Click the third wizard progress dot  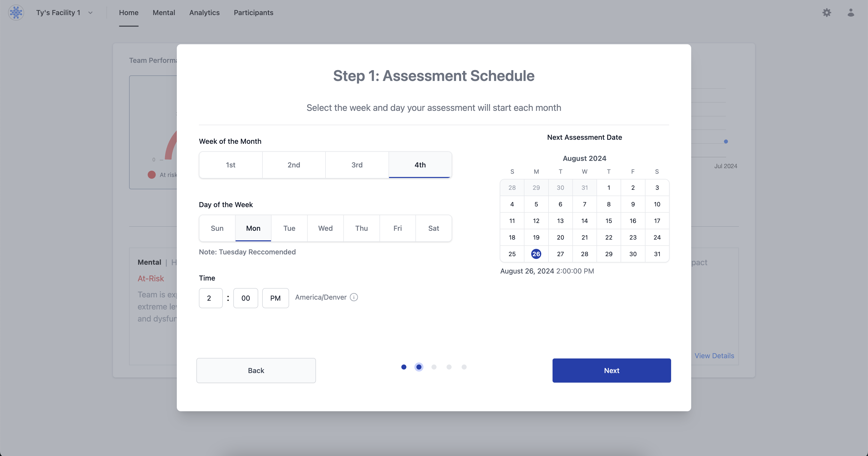pos(434,367)
